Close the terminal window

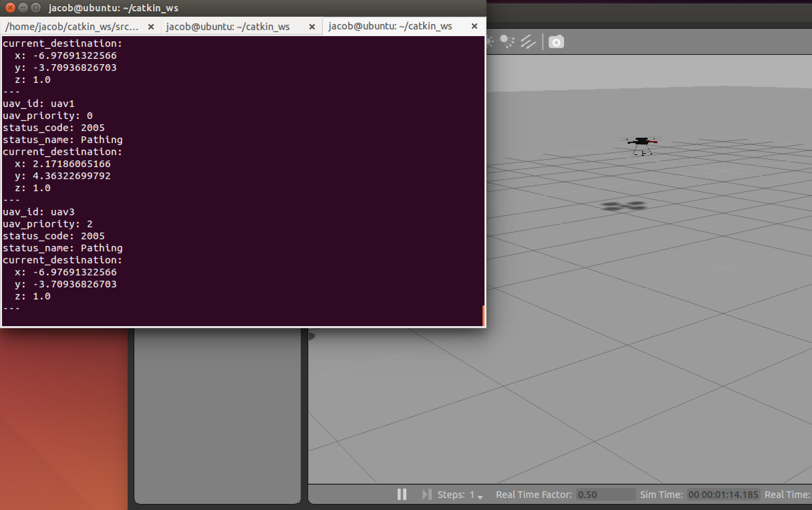[x=10, y=7]
